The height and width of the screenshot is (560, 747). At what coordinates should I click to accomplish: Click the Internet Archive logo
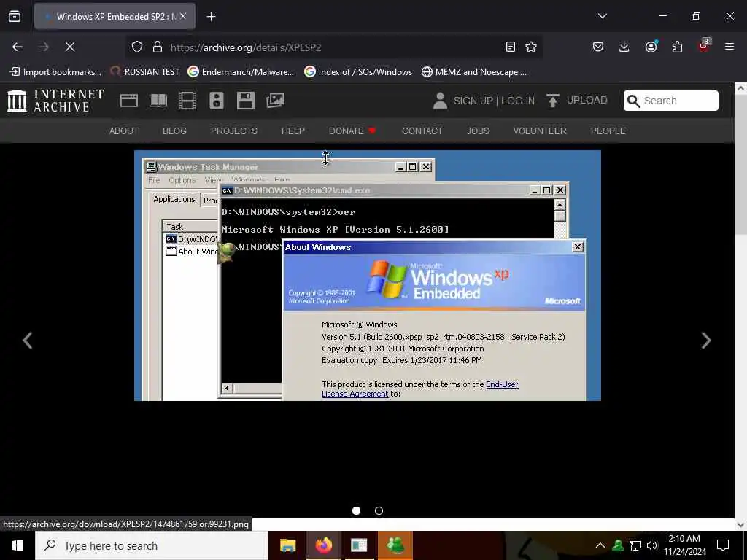(x=55, y=101)
